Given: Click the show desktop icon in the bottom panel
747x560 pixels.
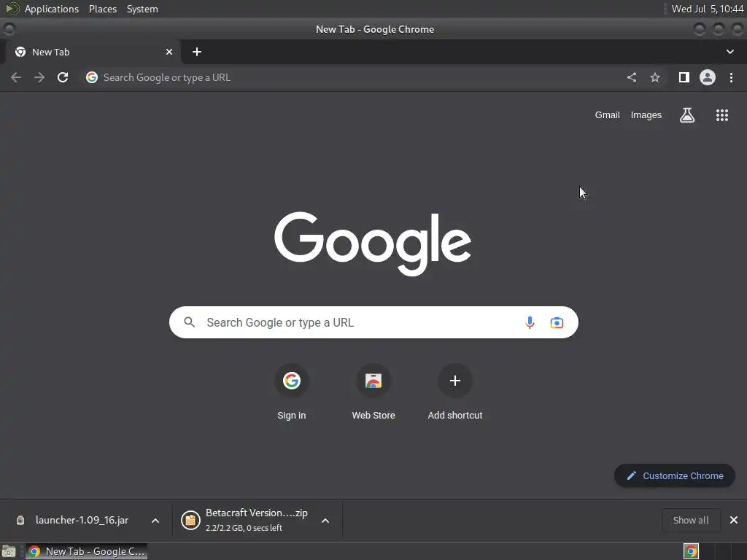Looking at the screenshot, I should pyautogui.click(x=9, y=551).
